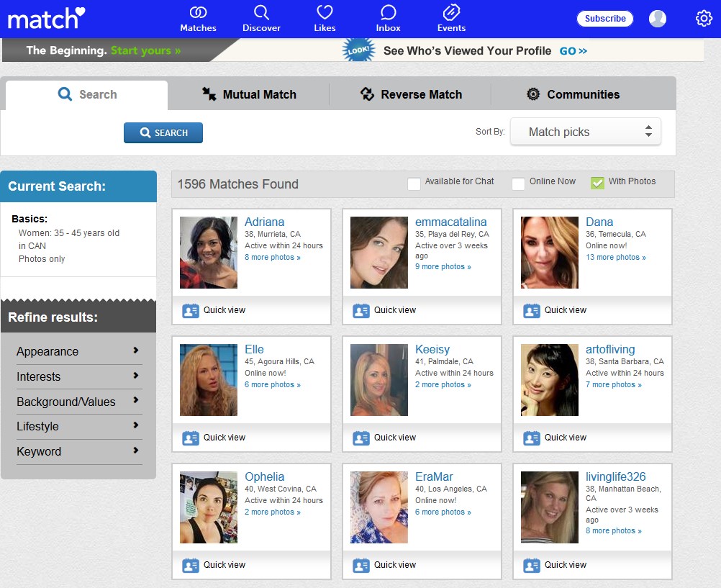Open the account profile avatar icon
This screenshot has width=721, height=588.
click(658, 19)
